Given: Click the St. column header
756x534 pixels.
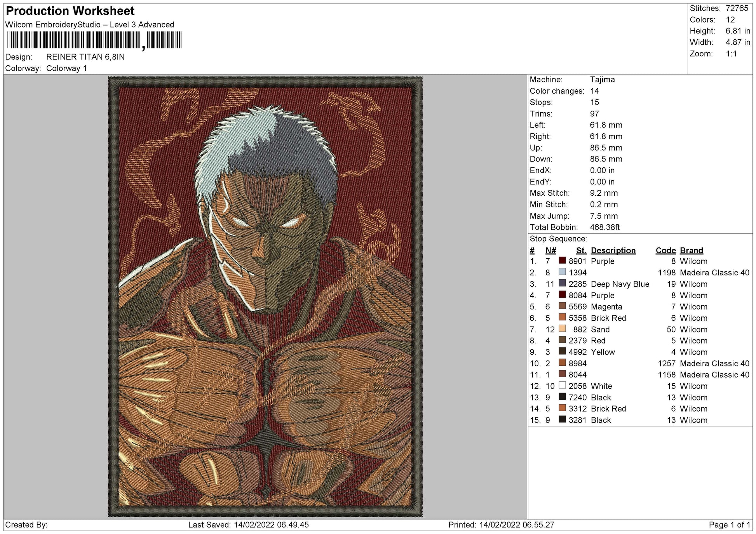Looking at the screenshot, I should click(581, 250).
